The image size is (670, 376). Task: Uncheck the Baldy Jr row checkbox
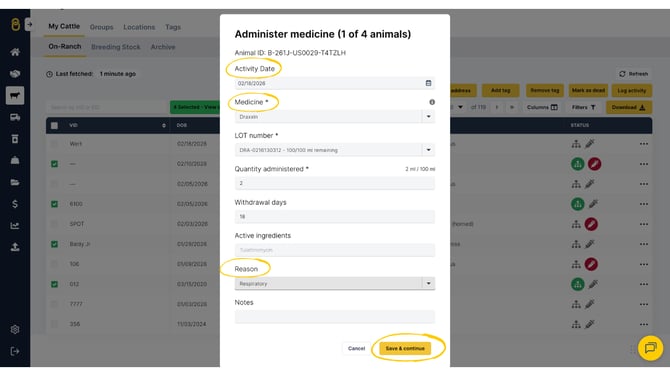point(54,244)
